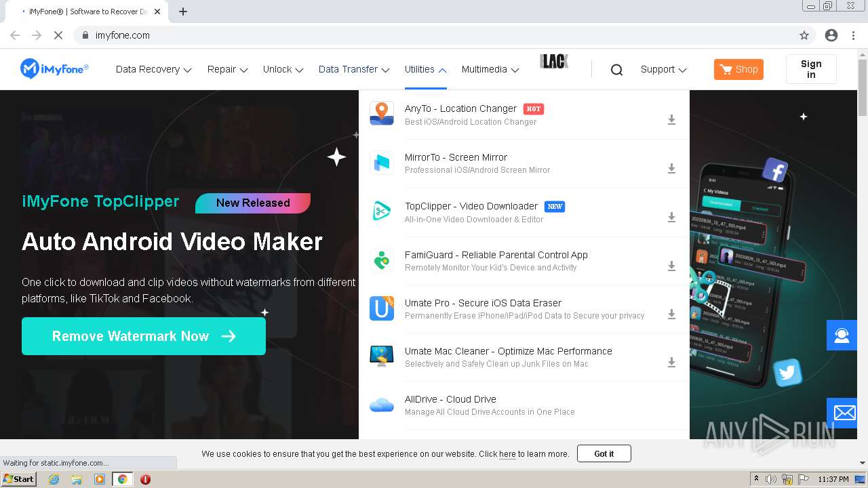Open the site search magnifier icon

click(616, 69)
